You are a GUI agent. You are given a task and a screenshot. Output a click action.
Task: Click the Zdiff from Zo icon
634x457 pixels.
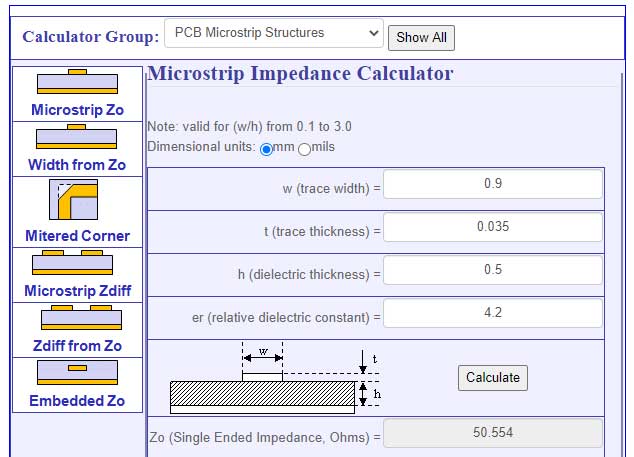[77, 318]
